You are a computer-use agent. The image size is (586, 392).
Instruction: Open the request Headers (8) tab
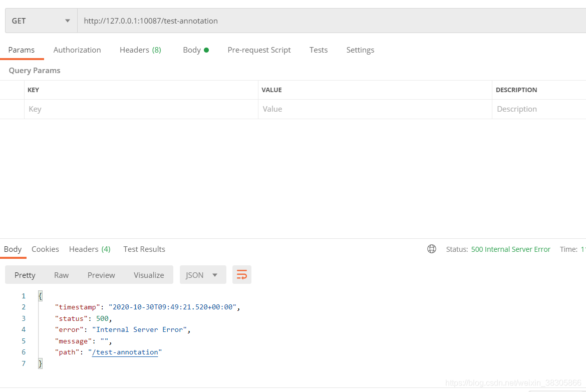[140, 50]
